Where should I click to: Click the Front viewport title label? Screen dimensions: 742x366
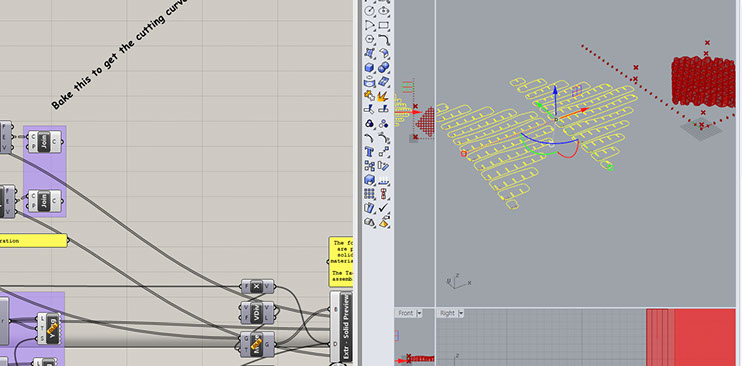click(x=406, y=313)
